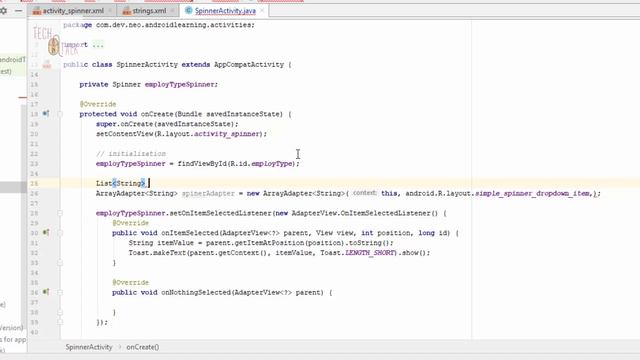
Task: Collapse the setOnItemSelectedListener block on line 28
Action: 60,213
